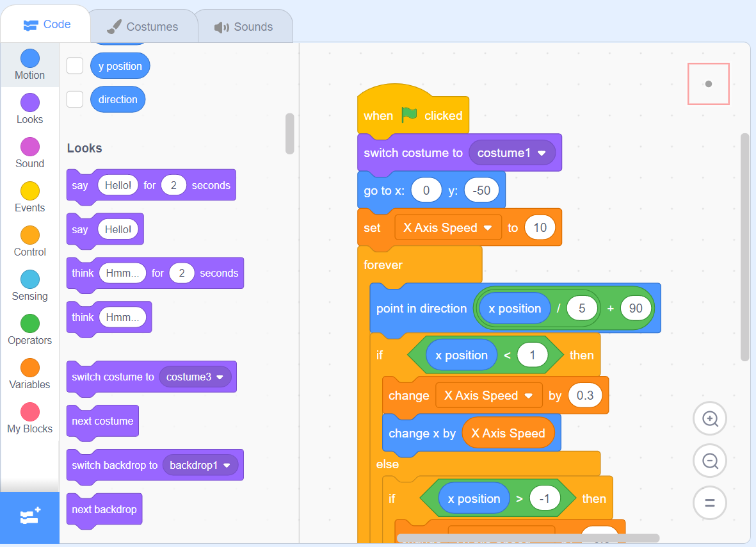The image size is (756, 547).
Task: Select the Control blocks category
Action: 29,241
